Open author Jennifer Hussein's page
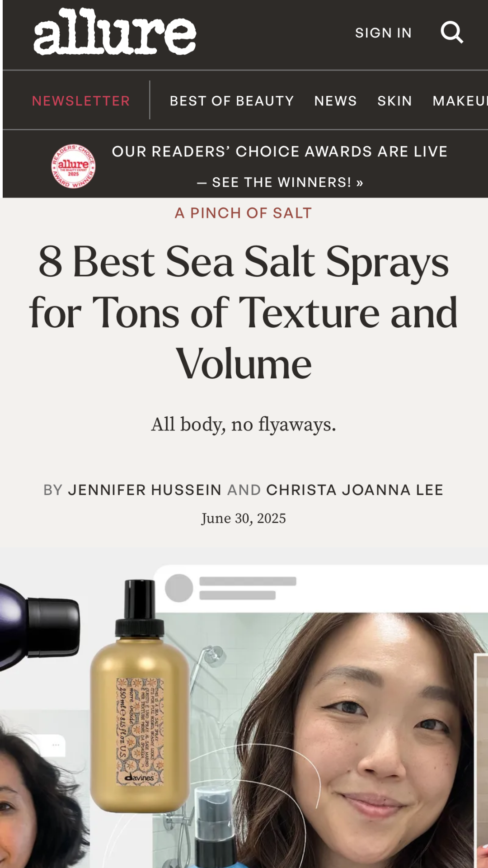488x868 pixels. (x=145, y=490)
